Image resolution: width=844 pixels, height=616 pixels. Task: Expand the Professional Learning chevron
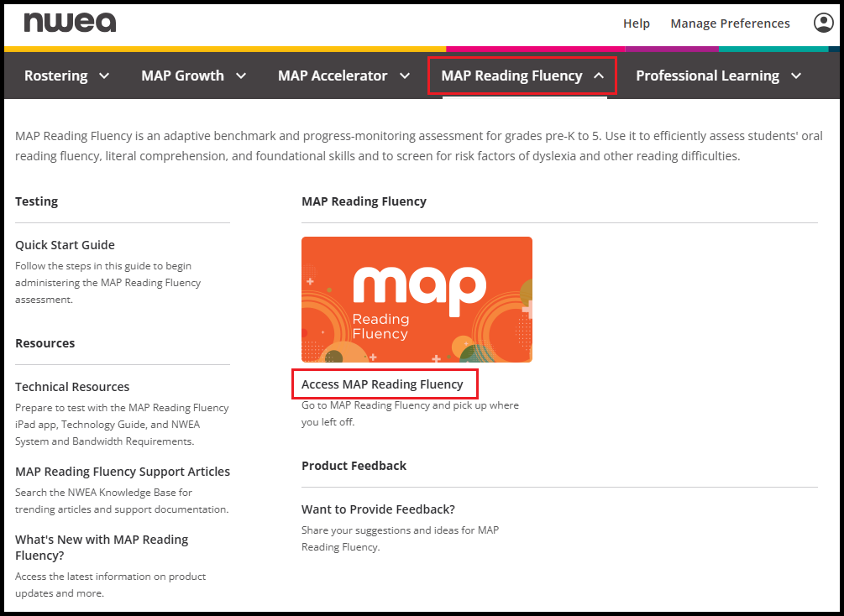[x=796, y=76]
